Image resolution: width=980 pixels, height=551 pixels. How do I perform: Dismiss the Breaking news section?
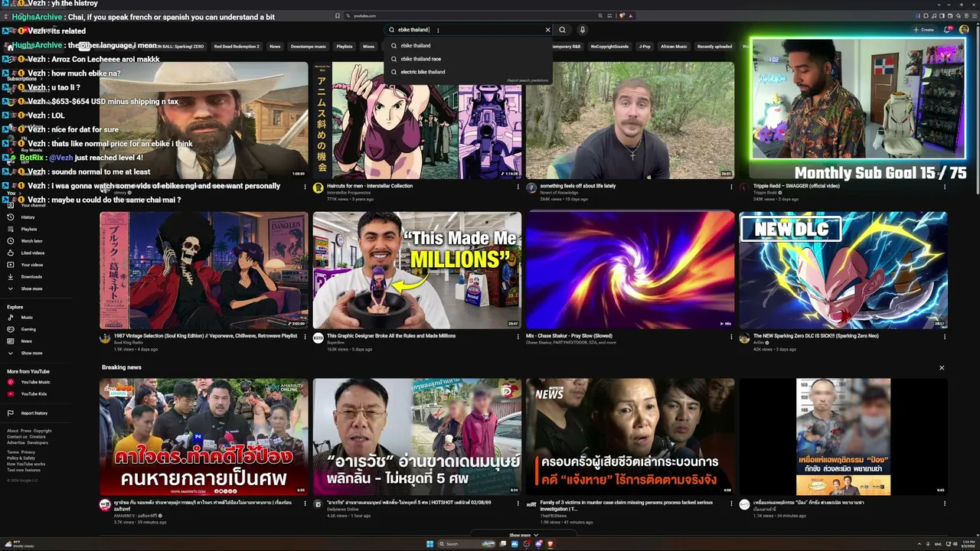(x=942, y=367)
